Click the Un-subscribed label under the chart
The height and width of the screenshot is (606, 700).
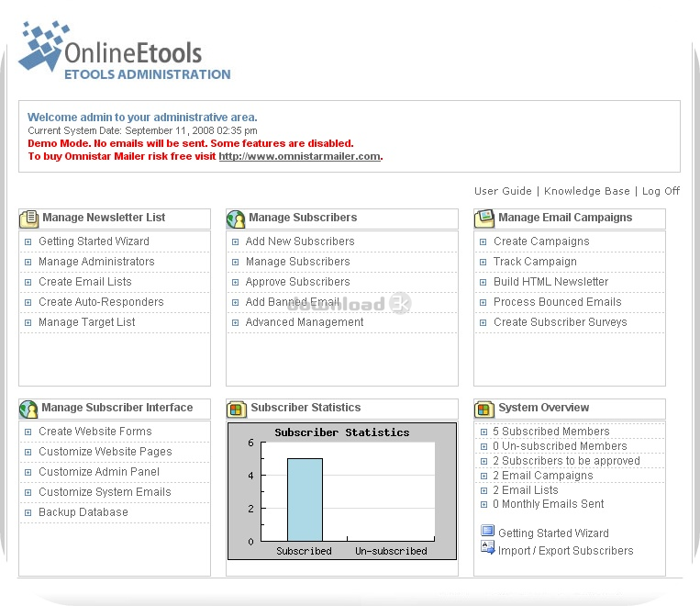(x=391, y=551)
